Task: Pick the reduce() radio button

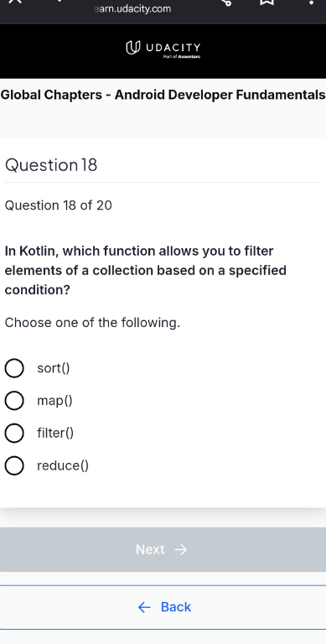Action: pos(14,465)
